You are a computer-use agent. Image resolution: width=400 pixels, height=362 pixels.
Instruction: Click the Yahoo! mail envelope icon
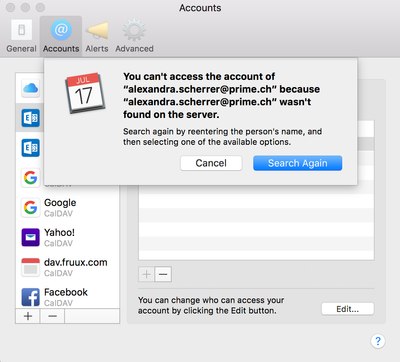point(30,237)
